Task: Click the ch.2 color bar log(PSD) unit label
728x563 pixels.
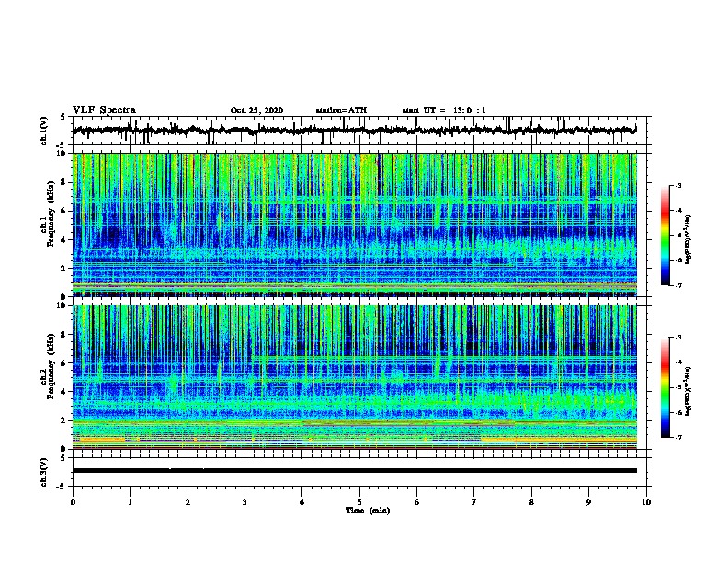Action: pos(688,392)
